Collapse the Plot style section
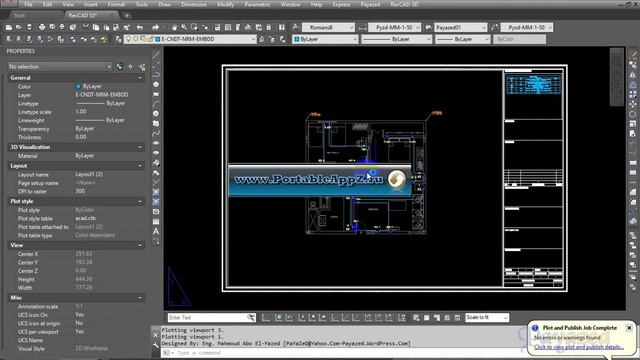The image size is (640, 360). click(140, 201)
